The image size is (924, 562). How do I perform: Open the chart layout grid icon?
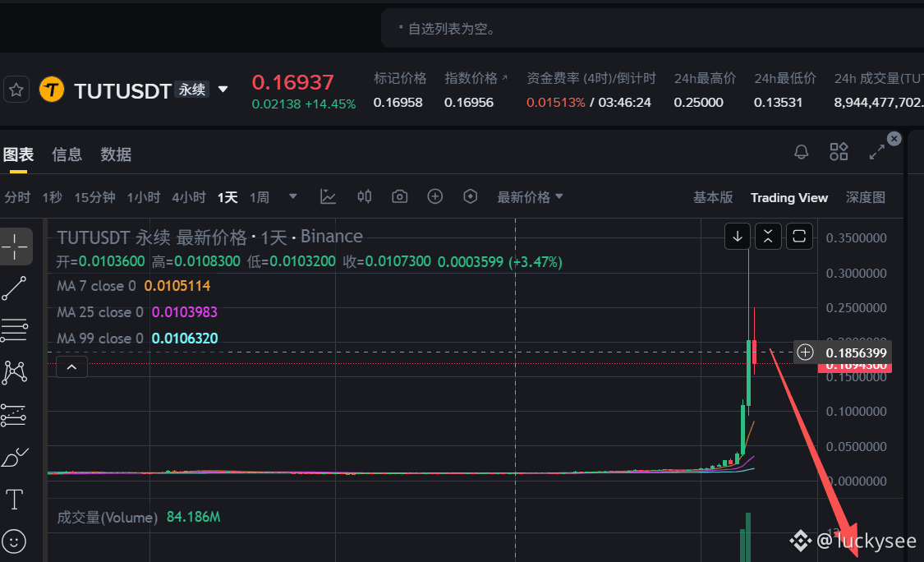point(839,152)
